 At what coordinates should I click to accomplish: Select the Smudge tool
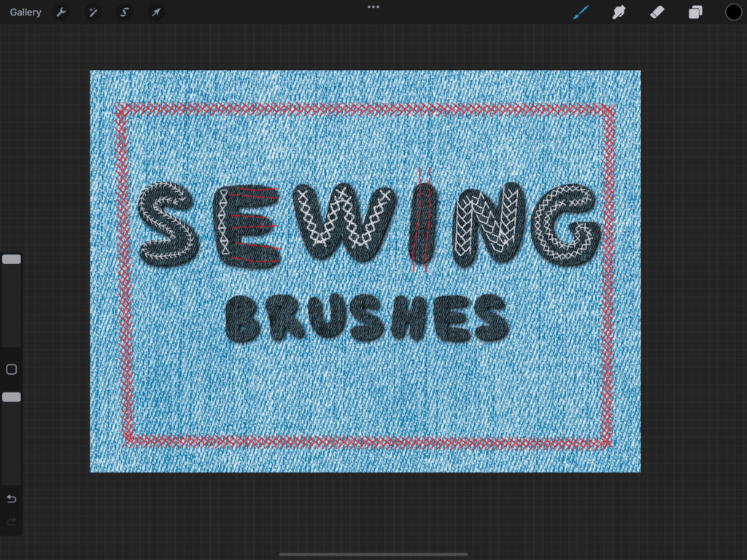pyautogui.click(x=619, y=12)
